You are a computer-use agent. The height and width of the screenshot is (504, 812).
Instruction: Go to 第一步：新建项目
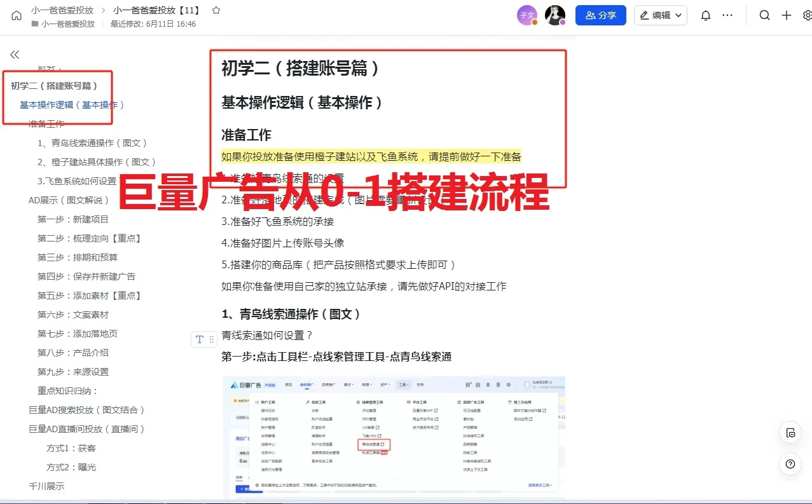pos(73,219)
